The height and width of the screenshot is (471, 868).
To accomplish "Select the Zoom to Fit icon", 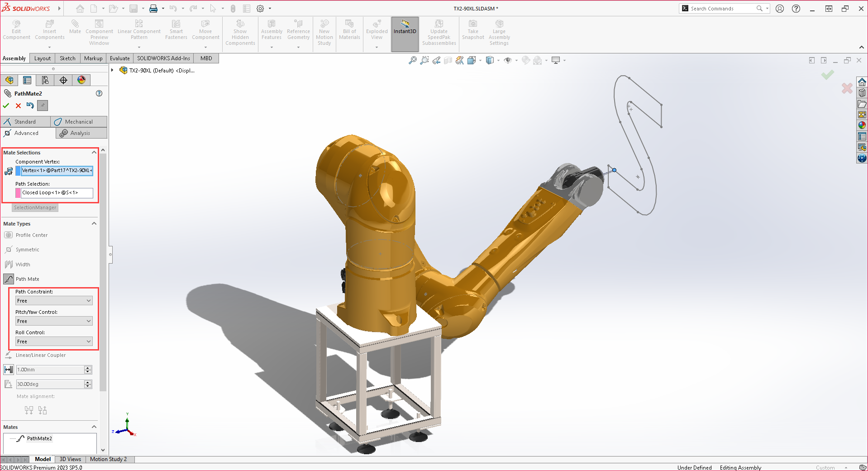I will [412, 60].
